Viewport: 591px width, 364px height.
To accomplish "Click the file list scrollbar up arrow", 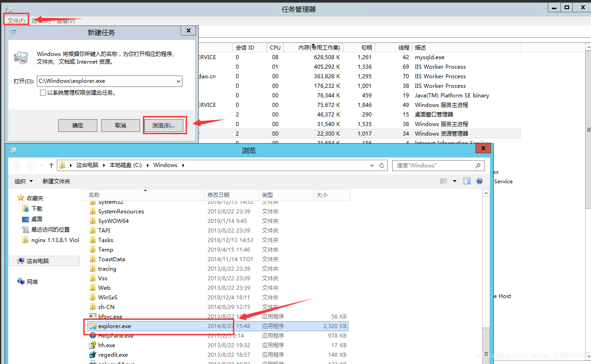I will tap(486, 194).
